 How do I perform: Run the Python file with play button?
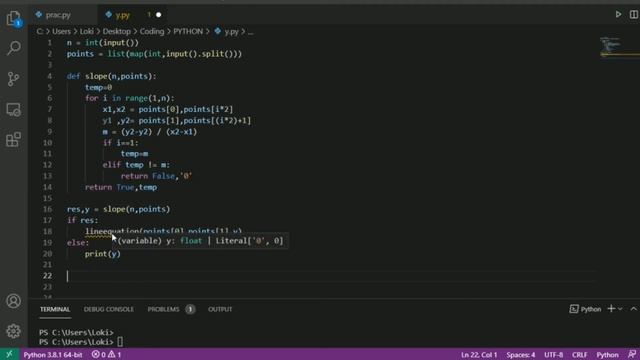tap(618, 15)
